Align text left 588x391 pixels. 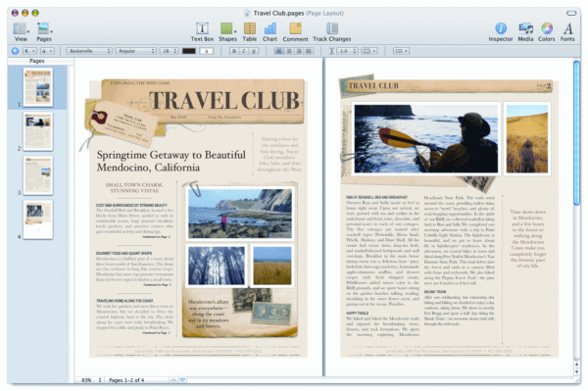[x=279, y=51]
